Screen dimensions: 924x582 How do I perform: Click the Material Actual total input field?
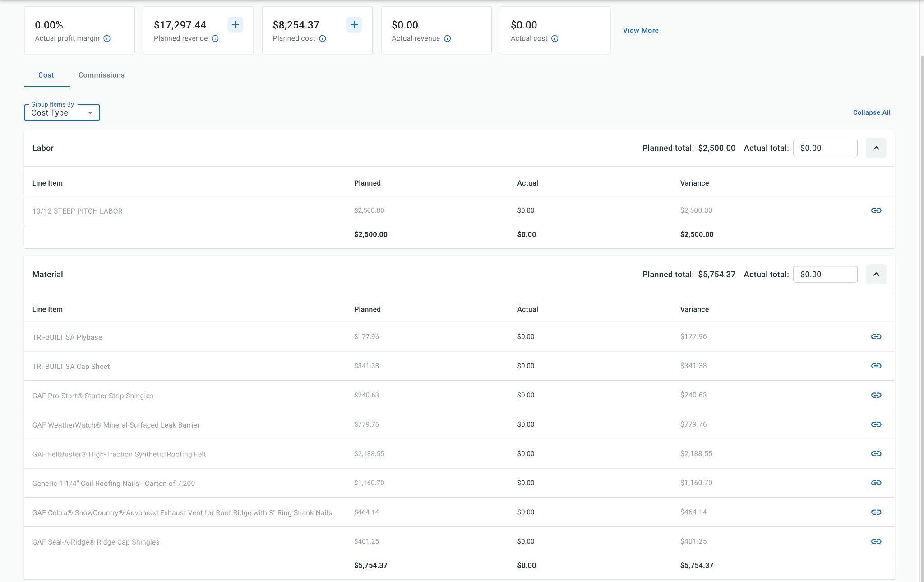[825, 275]
